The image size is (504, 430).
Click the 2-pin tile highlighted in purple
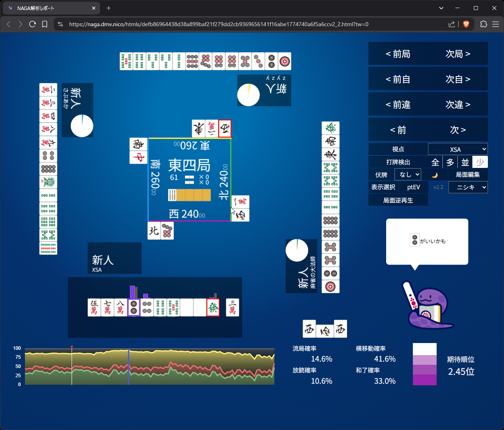pos(134,308)
